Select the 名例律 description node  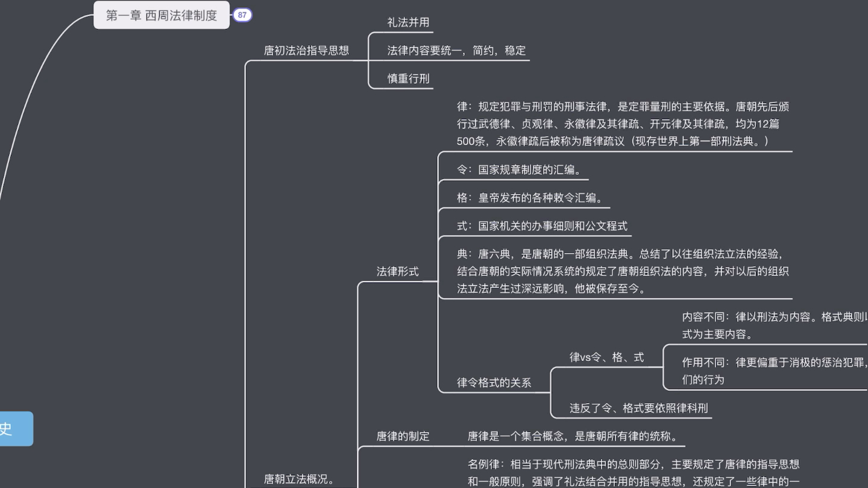coord(634,473)
